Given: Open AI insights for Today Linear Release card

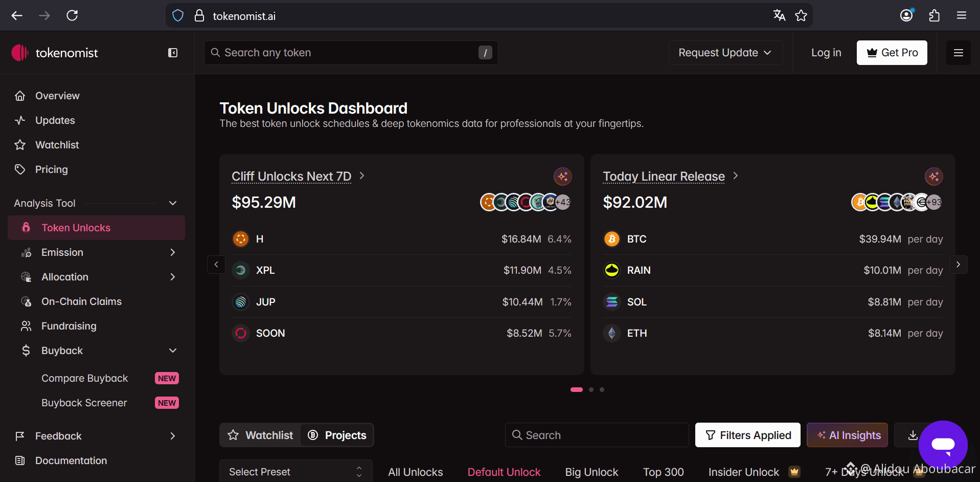Looking at the screenshot, I should [x=934, y=177].
